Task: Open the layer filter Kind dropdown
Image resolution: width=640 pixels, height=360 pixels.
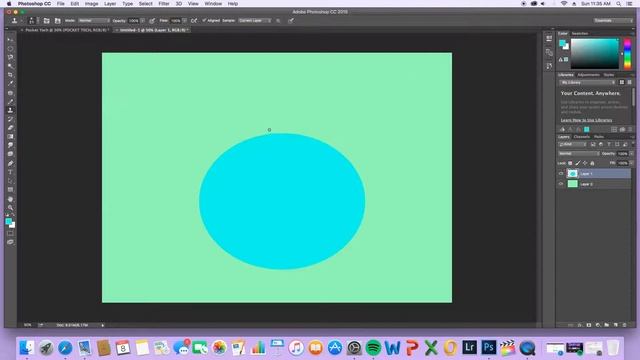Action: click(x=573, y=144)
